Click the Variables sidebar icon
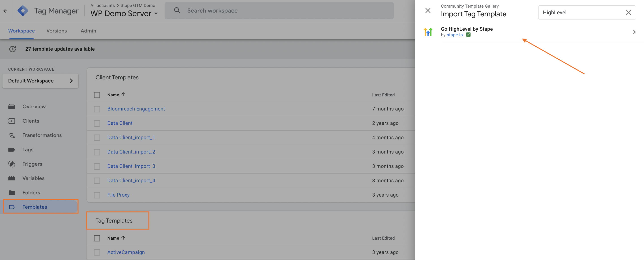Screen dimensions: 644x260 click(x=12, y=178)
